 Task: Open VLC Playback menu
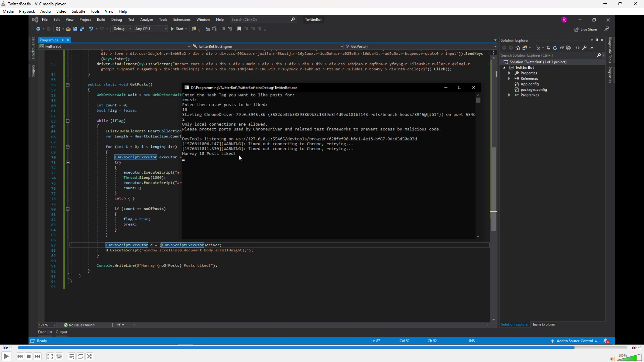tap(27, 11)
